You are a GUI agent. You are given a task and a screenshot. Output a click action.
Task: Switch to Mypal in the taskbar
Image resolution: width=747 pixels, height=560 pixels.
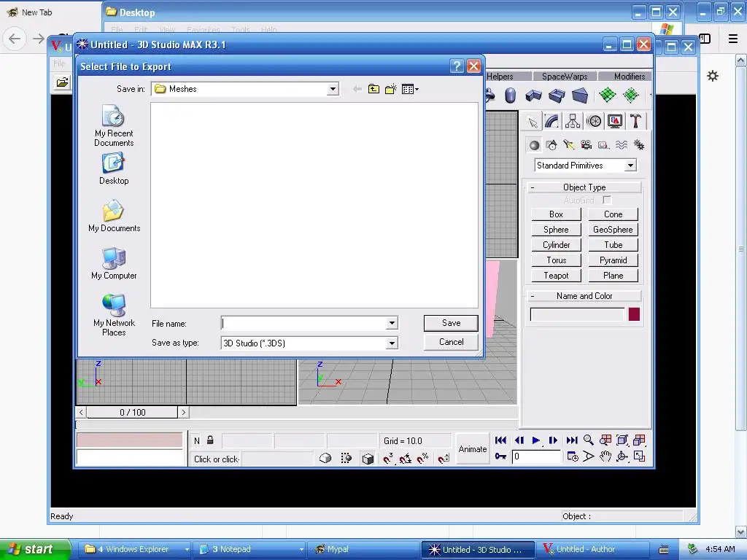click(x=363, y=549)
